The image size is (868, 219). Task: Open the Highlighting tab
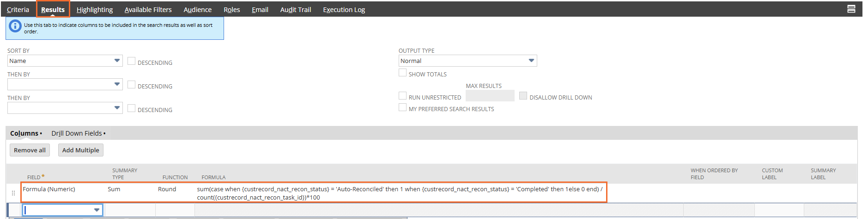coord(95,9)
